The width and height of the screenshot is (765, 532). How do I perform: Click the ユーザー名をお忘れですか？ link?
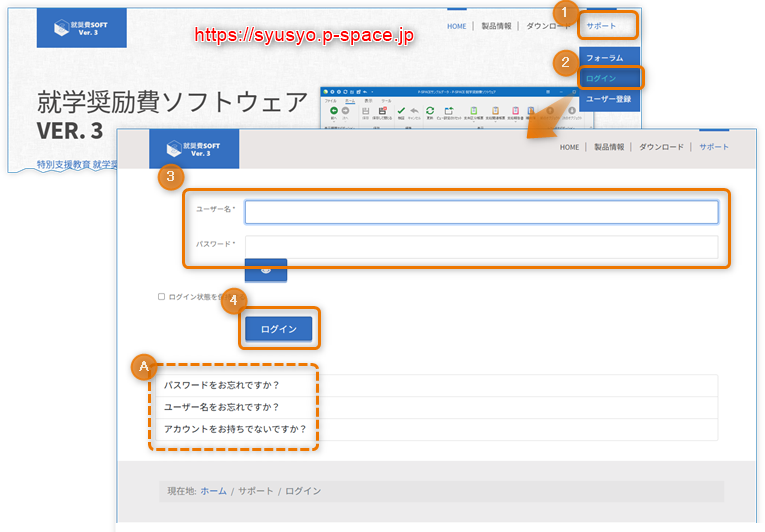(x=221, y=407)
